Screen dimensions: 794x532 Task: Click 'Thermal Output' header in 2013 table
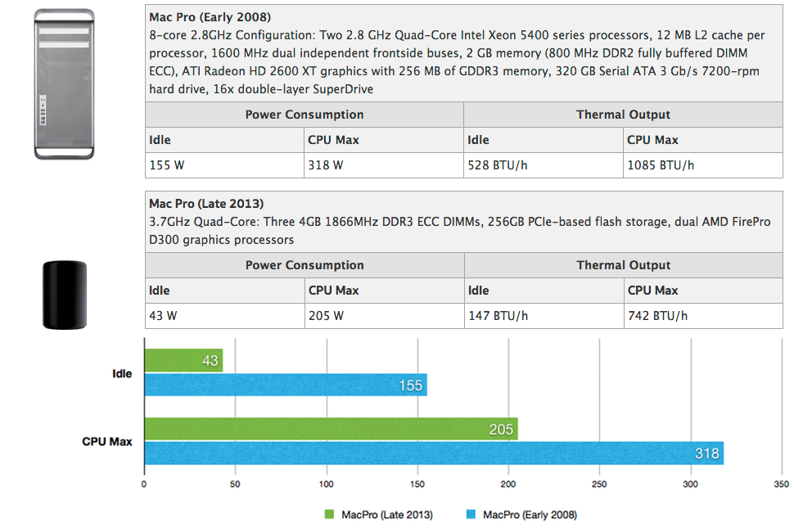pyautogui.click(x=624, y=265)
